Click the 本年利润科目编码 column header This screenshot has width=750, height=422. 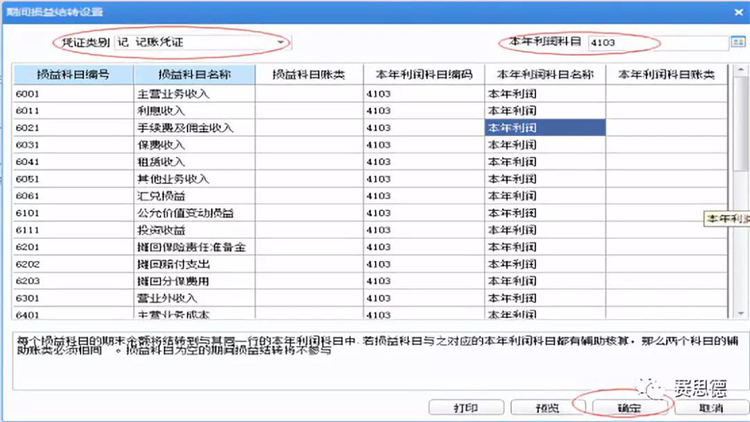[x=423, y=75]
